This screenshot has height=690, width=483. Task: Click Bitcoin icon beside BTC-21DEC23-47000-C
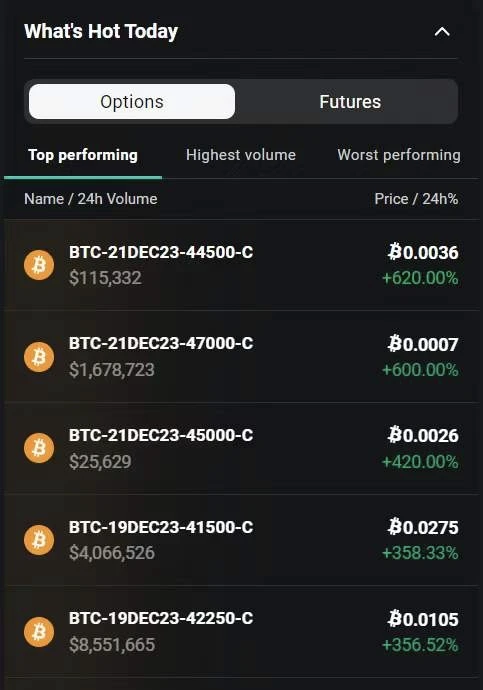39,356
